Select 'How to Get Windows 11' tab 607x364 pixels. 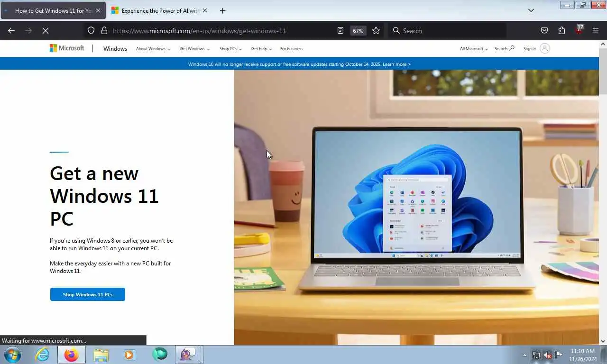pos(53,10)
